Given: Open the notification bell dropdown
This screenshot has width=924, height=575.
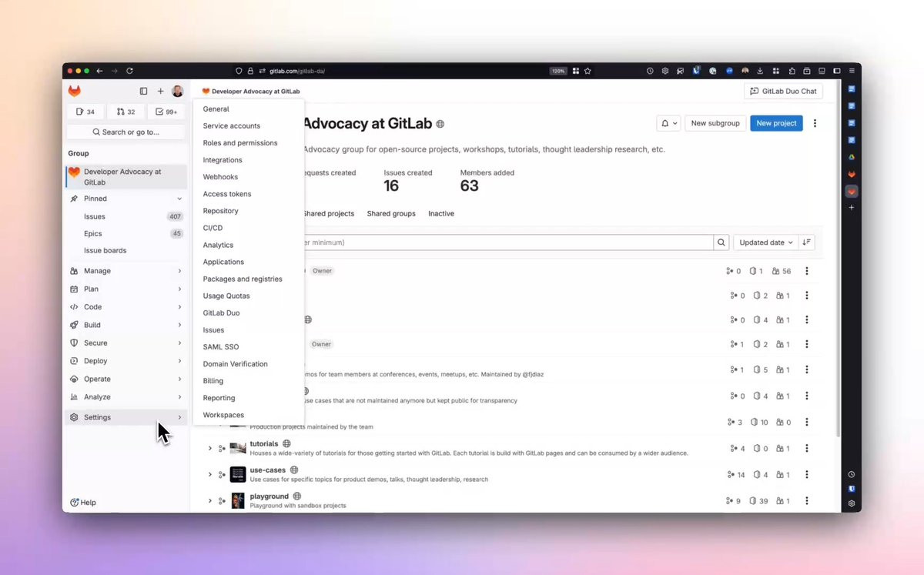Looking at the screenshot, I should point(669,123).
